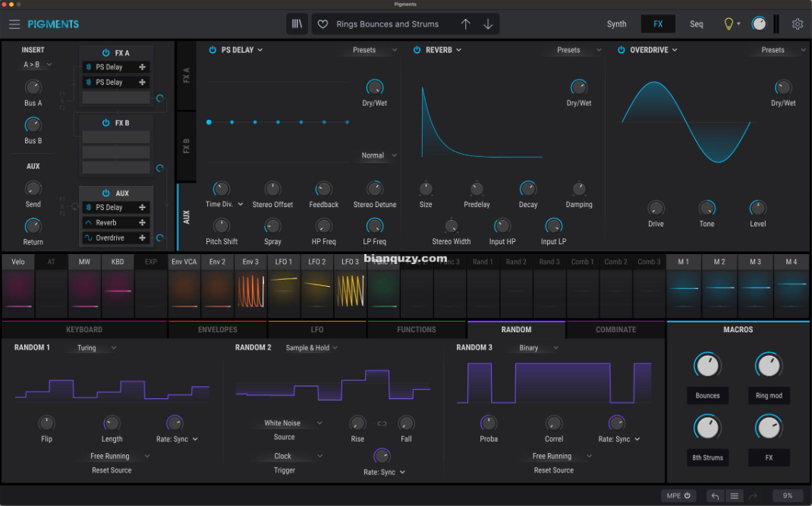The image size is (812, 506).
Task: Open Reverb Presets menu
Action: 579,50
